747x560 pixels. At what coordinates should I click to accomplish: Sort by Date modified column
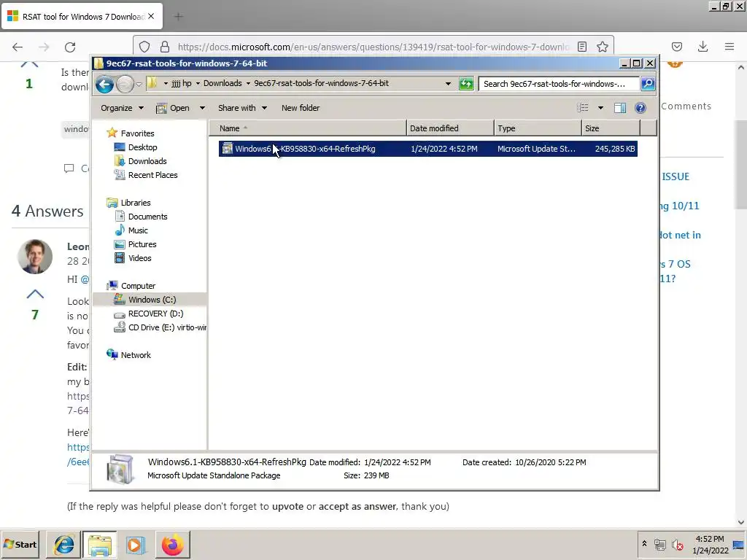pos(450,128)
